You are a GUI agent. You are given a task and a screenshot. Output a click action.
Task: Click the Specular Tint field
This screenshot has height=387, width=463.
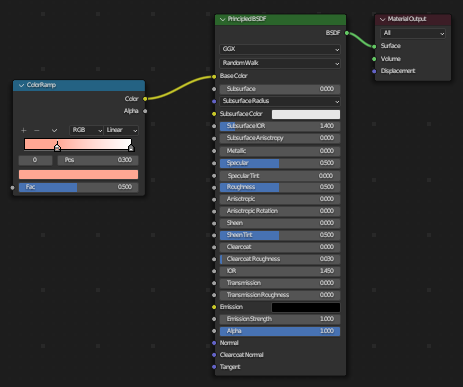[x=280, y=176]
